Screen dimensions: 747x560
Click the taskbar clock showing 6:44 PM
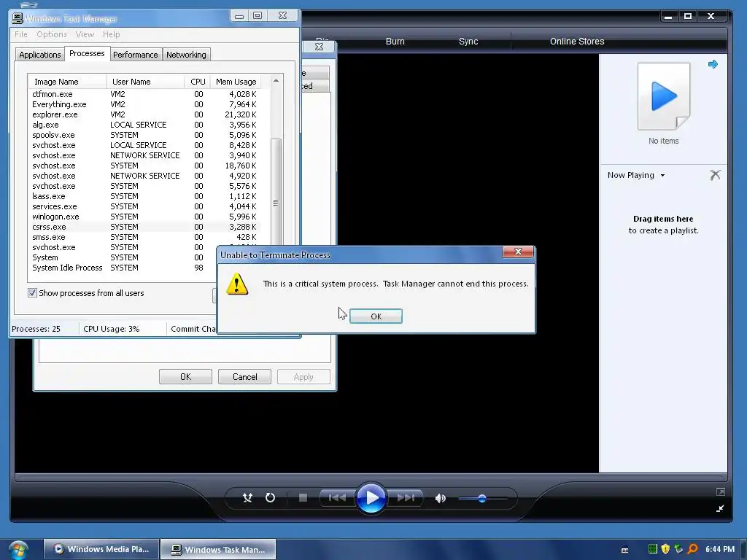(720, 549)
